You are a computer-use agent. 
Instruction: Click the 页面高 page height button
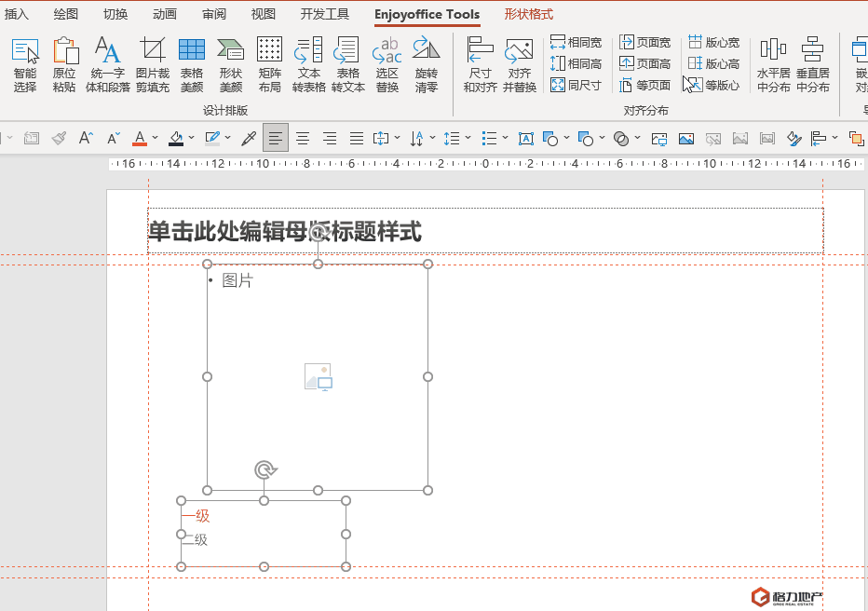pyautogui.click(x=644, y=63)
